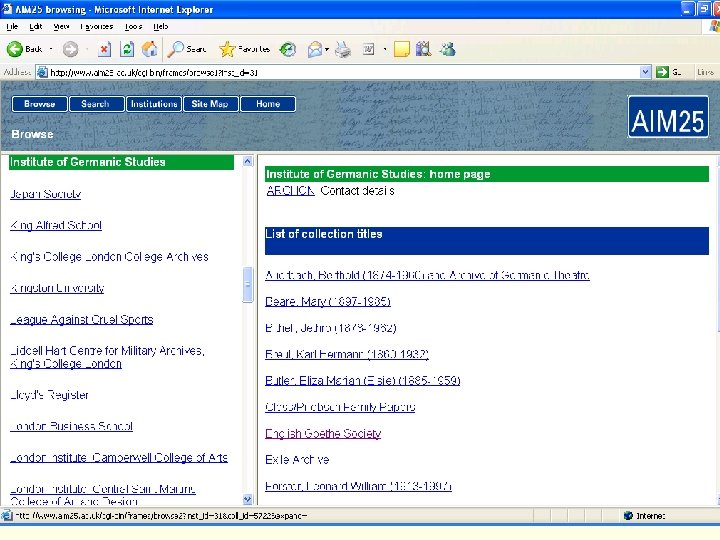Print the page with printer icon
The image size is (720, 540).
pyautogui.click(x=343, y=49)
